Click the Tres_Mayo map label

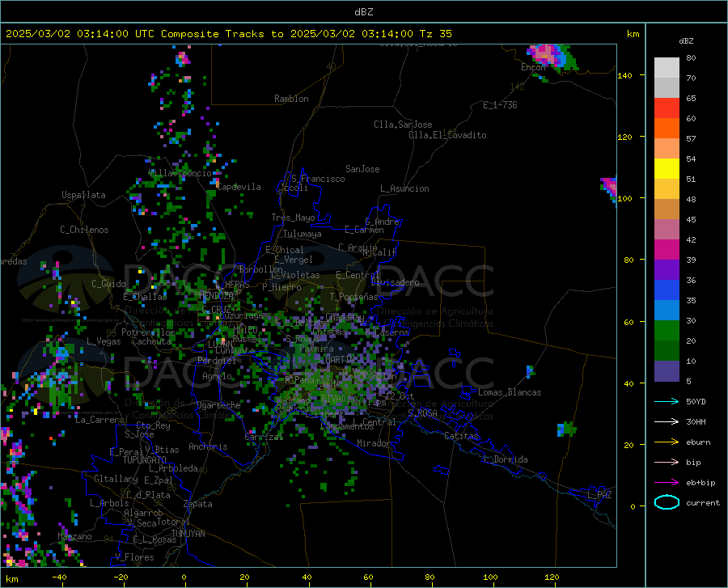tap(293, 218)
